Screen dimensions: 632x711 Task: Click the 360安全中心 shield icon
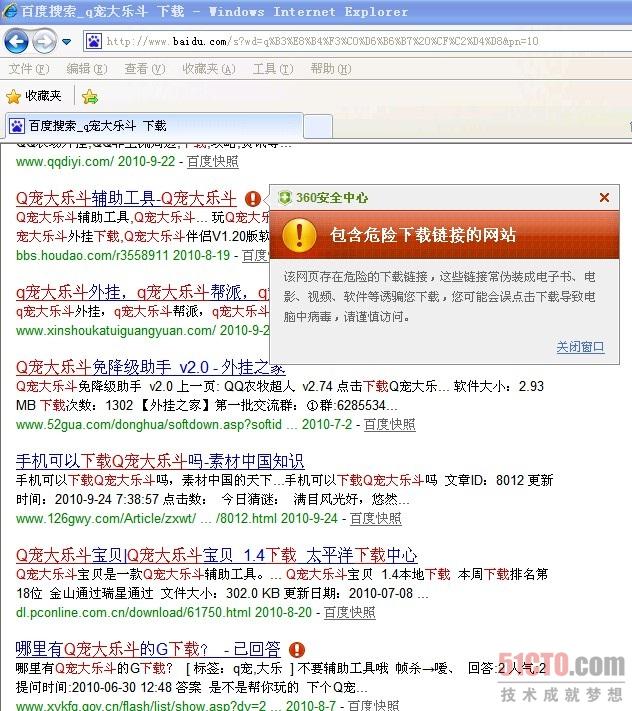tap(284, 198)
